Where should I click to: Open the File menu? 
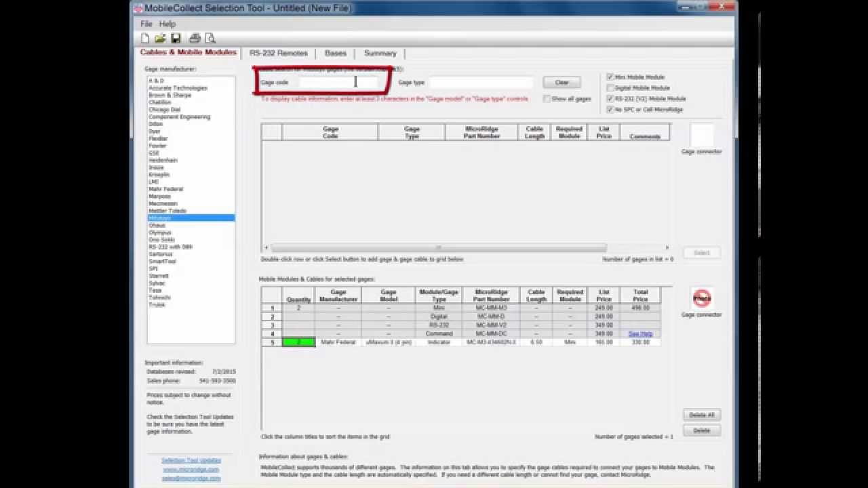coord(146,24)
